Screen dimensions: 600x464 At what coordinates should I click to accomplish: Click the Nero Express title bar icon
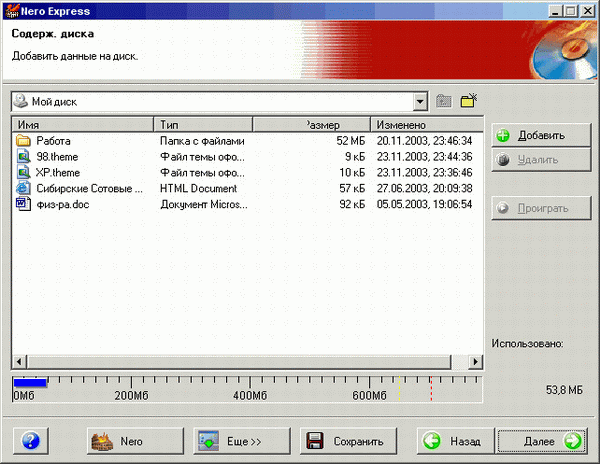11,11
